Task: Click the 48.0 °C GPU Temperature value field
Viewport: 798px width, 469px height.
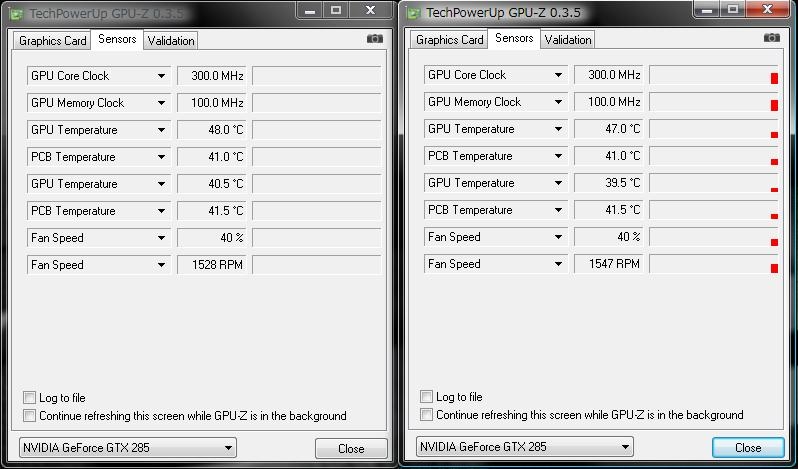Action: 212,130
